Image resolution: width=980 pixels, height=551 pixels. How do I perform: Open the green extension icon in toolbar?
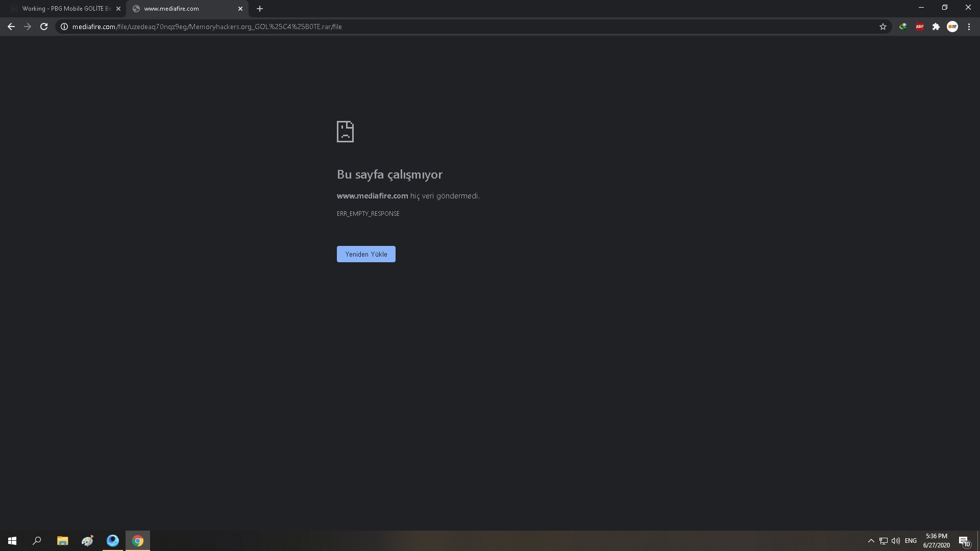(x=903, y=27)
